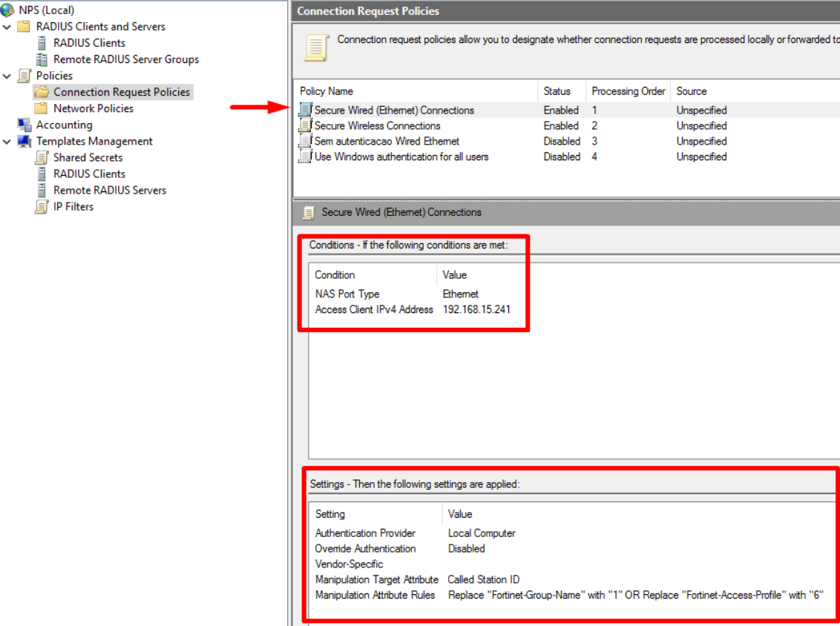The height and width of the screenshot is (626, 840).
Task: Click the NPS (Local) globe icon
Action: tap(8, 10)
